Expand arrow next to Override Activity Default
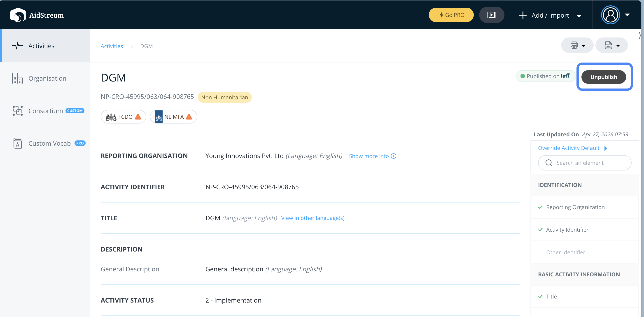The image size is (644, 317). (x=606, y=148)
